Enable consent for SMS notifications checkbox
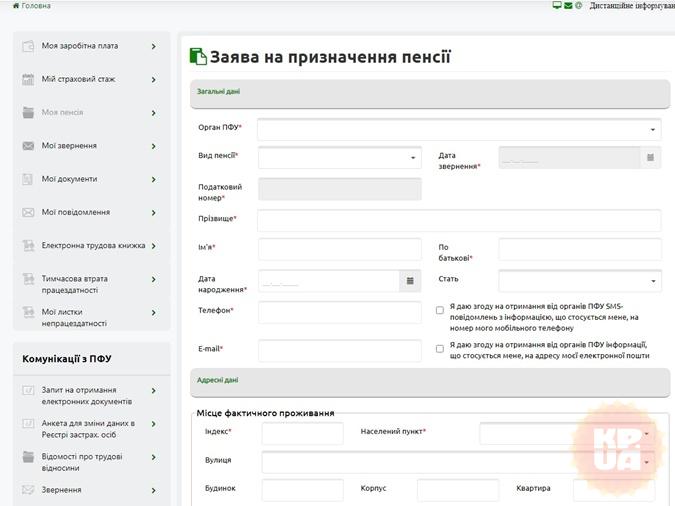Viewport: 675px width, 506px height. click(440, 311)
